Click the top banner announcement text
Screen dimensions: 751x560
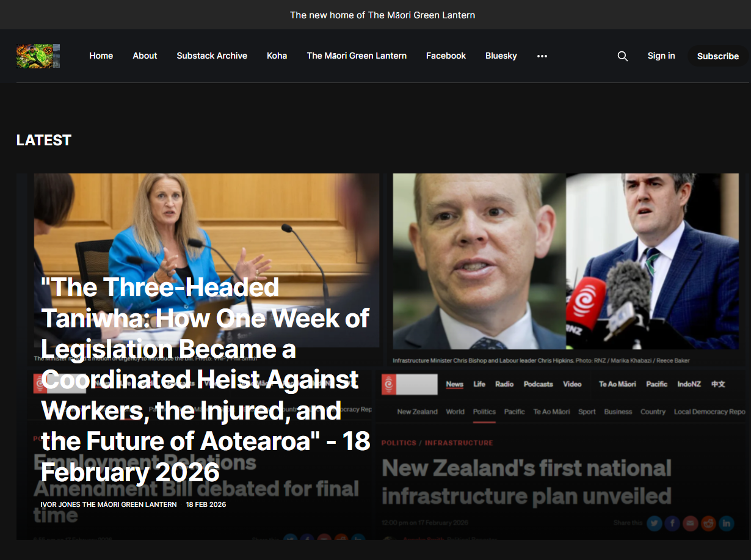pyautogui.click(x=382, y=15)
